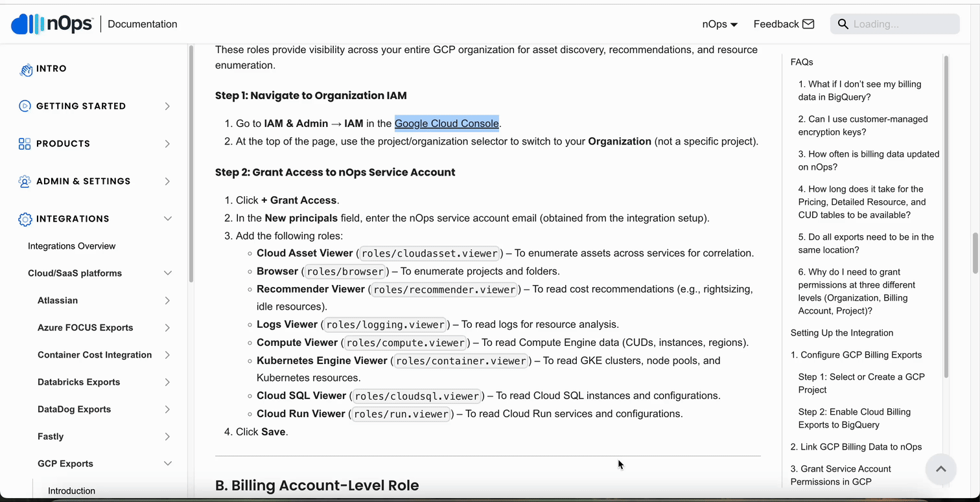Collapse the GCP Exports section
Viewport: 980px width, 502px height.
coord(167,463)
